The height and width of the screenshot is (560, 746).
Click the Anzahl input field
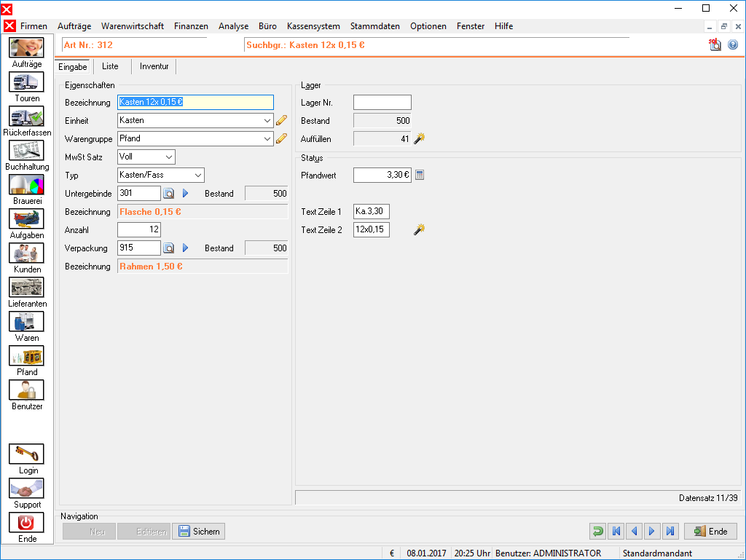139,230
